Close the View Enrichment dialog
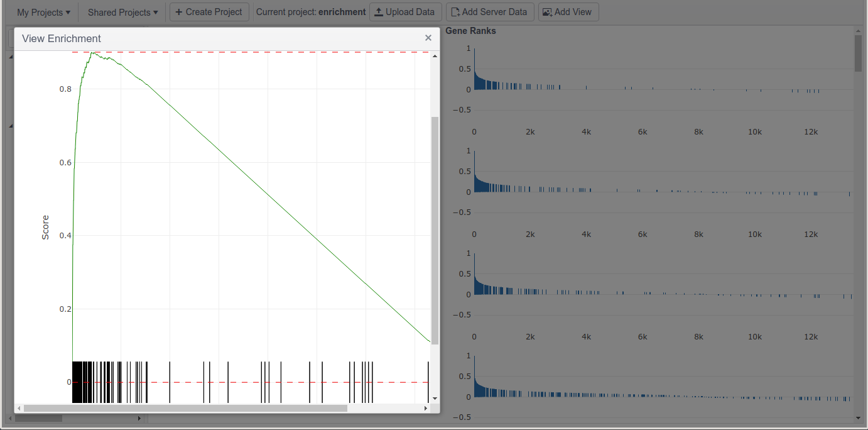The width and height of the screenshot is (868, 430). (x=428, y=38)
